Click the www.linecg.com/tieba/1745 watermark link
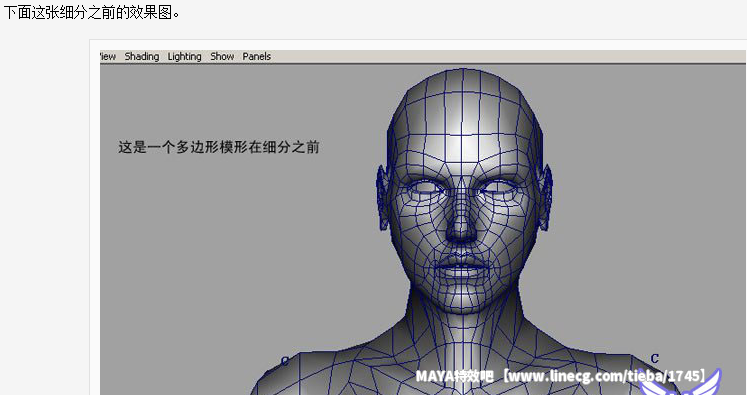The height and width of the screenshot is (395, 747). click(604, 376)
